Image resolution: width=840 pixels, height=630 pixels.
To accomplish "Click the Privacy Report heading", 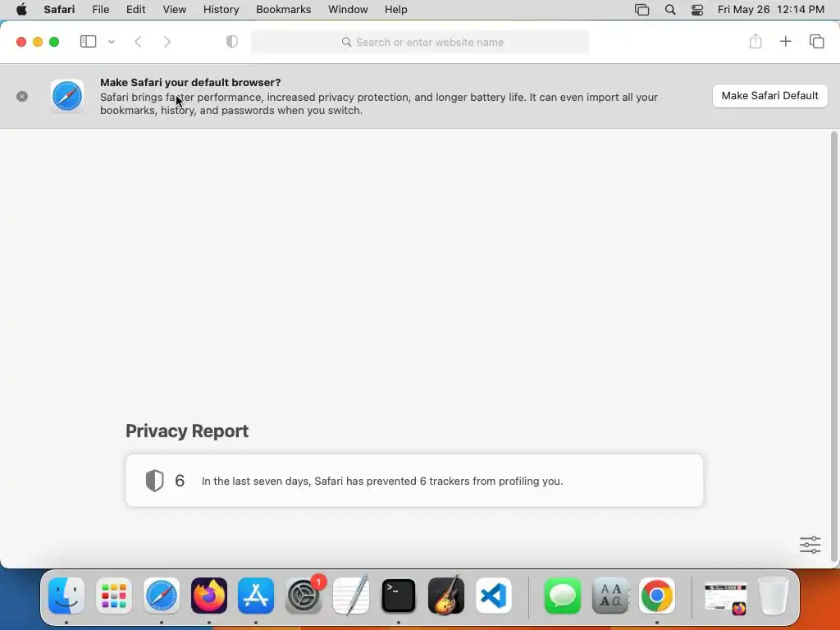I will [x=187, y=431].
